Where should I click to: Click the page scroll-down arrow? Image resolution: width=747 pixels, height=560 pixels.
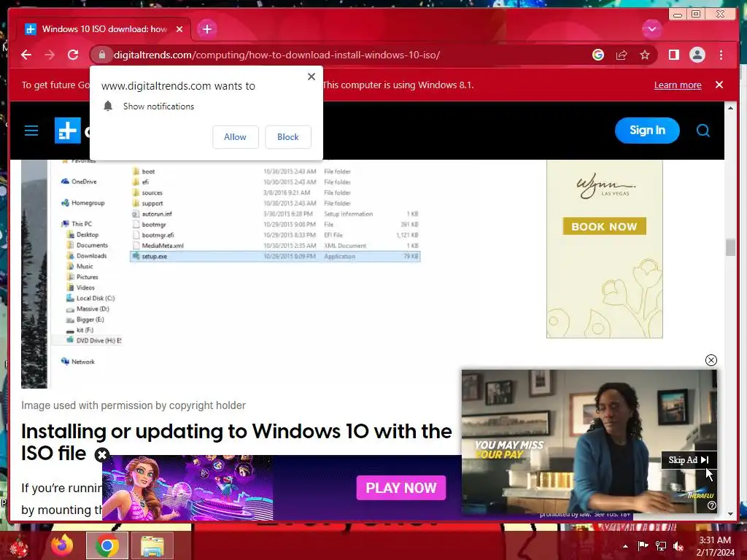pos(730,514)
